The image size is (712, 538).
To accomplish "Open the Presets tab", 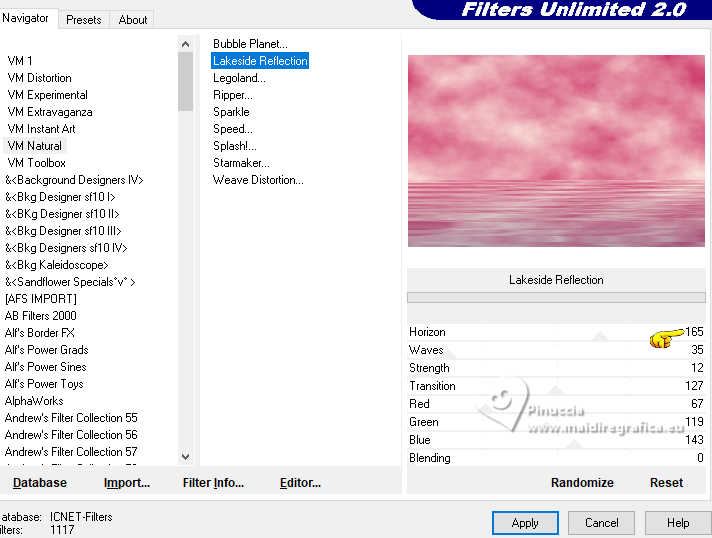I will (x=84, y=20).
